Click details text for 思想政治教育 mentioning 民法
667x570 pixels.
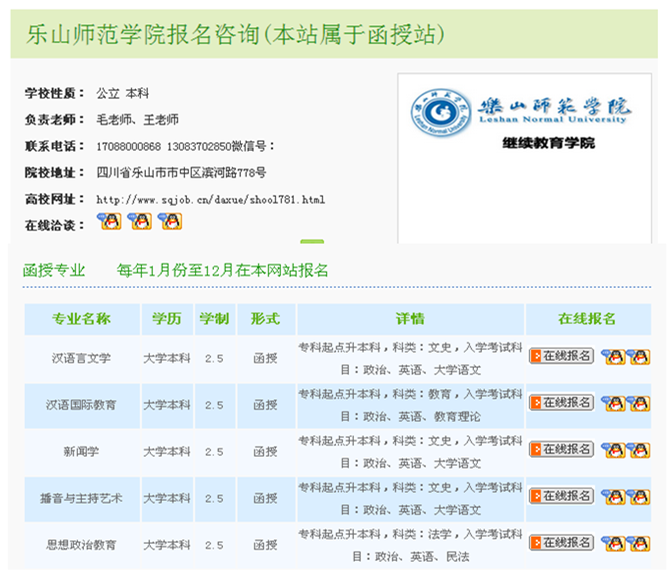click(410, 545)
